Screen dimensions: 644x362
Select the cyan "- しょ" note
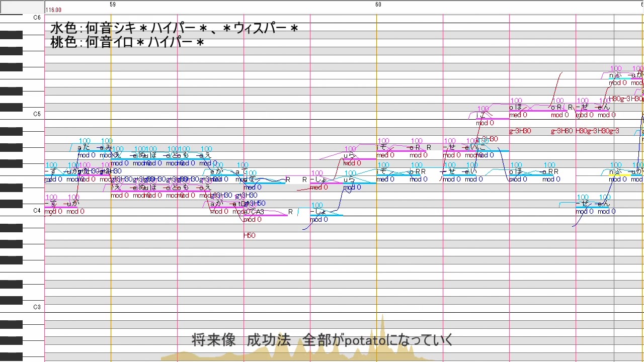326,215
